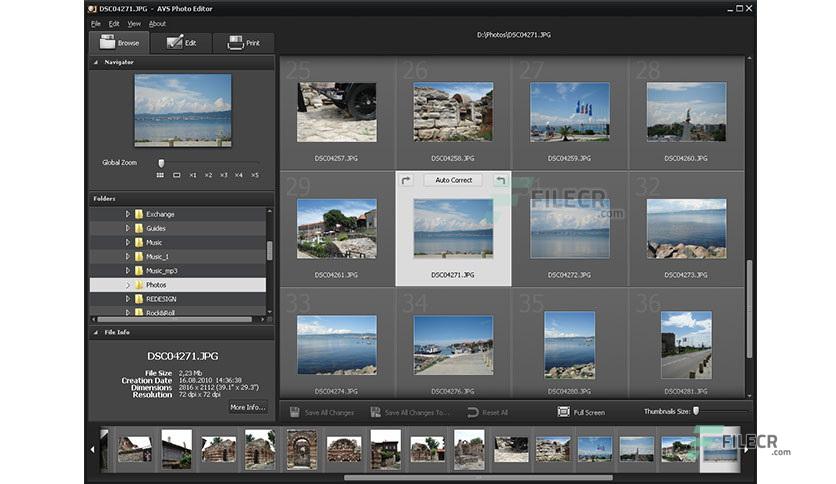The image size is (836, 484).
Task: Click the file name DSC04271.JPG in File Info
Action: (183, 356)
